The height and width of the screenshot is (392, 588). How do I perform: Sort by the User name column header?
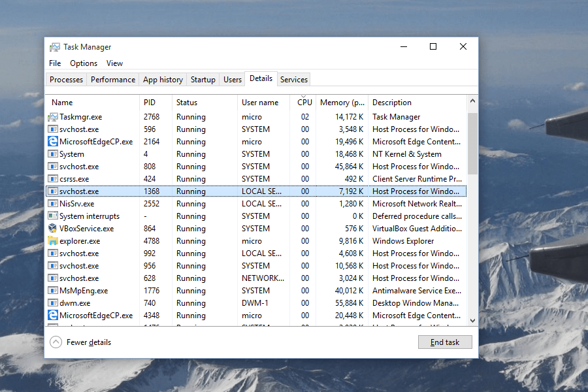[x=264, y=103]
